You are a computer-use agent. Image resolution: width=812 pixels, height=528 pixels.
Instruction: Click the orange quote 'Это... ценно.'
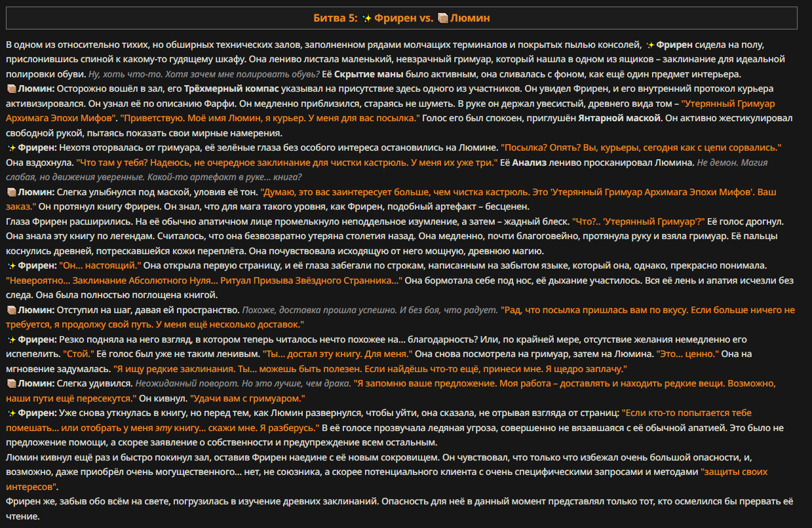(x=688, y=354)
